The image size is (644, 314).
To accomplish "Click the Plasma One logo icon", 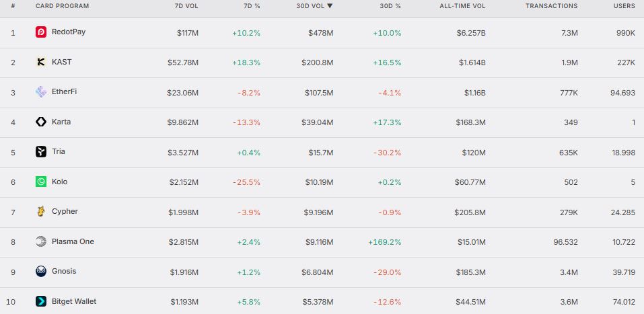I will (41, 242).
